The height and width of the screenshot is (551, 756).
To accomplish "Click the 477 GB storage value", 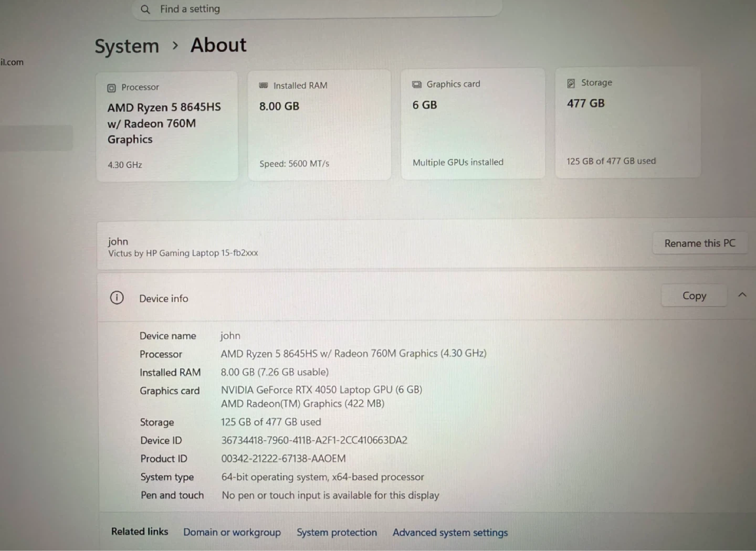I will coord(586,103).
